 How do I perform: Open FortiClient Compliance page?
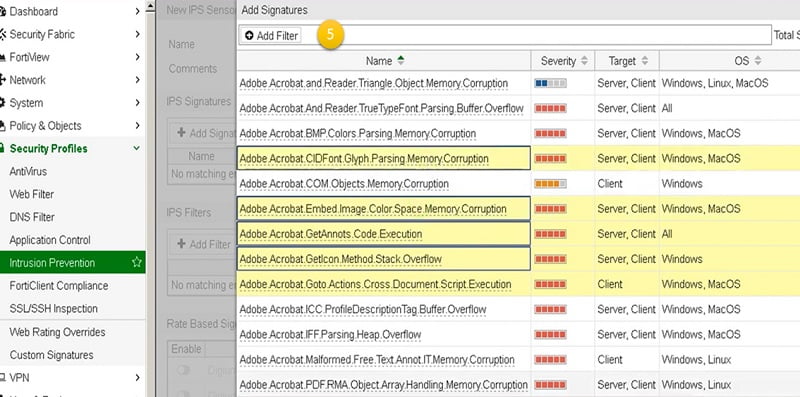point(59,286)
